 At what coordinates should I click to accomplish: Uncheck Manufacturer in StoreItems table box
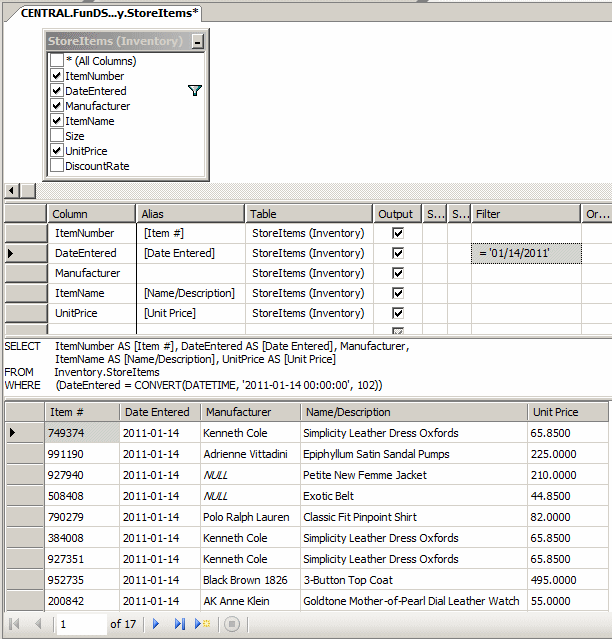57,106
